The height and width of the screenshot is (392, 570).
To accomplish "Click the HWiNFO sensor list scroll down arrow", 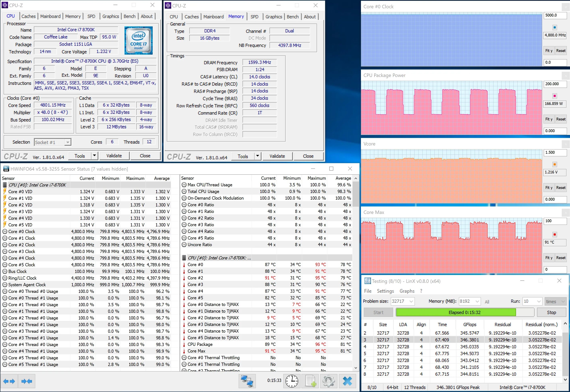I will point(356,368).
